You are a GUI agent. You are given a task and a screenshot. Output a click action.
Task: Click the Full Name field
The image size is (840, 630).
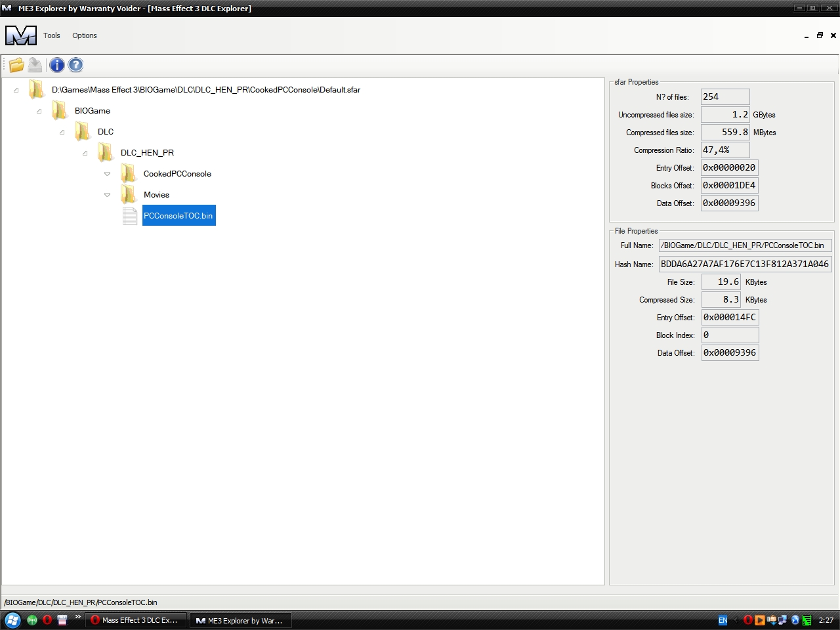tap(745, 245)
